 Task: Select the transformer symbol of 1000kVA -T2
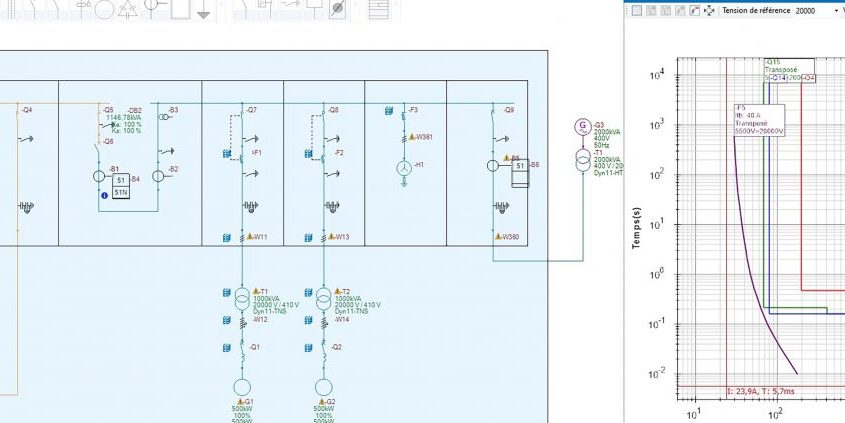[x=323, y=299]
